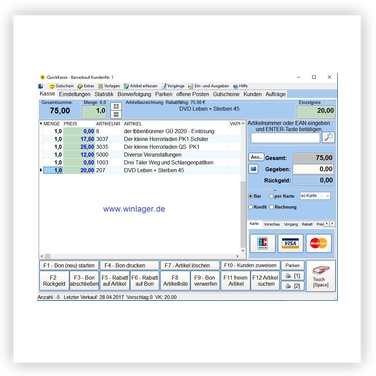Click the right tab-scroll arrow in payment tabs
This screenshot has width=376, height=376.
point(332,224)
